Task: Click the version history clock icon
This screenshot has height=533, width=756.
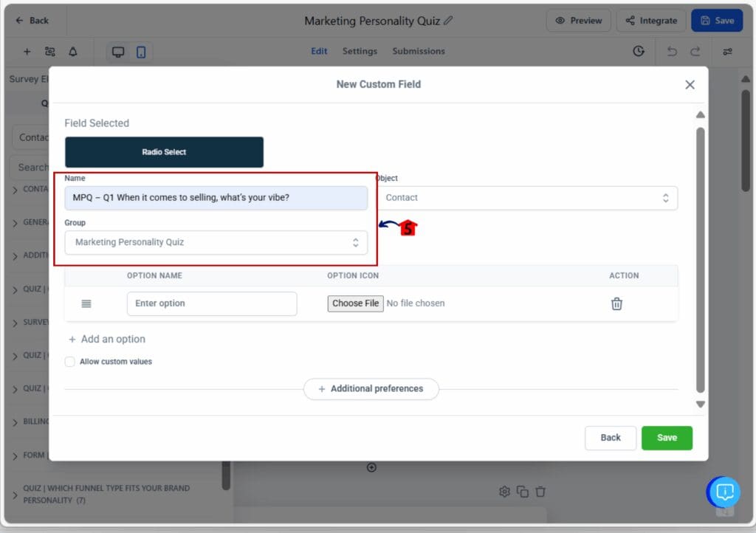Action: point(639,52)
